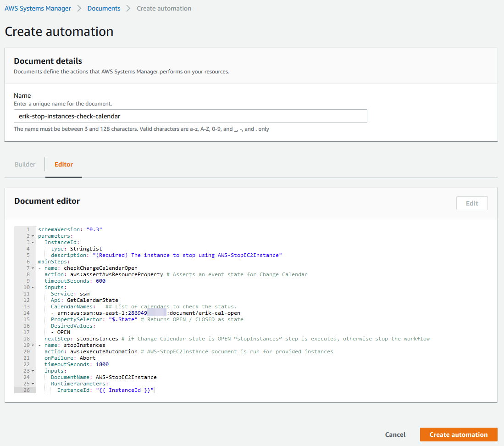
Task: Click the description string on line 5
Action: click(x=188, y=255)
